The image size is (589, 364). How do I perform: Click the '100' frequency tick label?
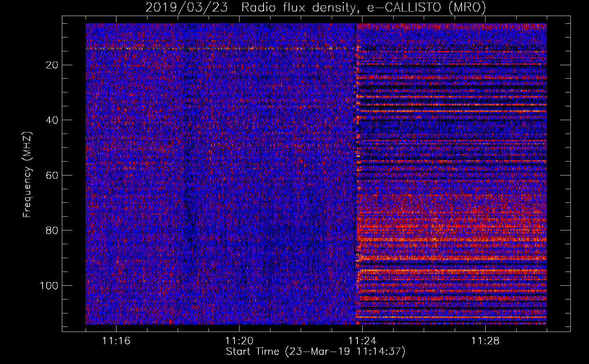(50, 286)
